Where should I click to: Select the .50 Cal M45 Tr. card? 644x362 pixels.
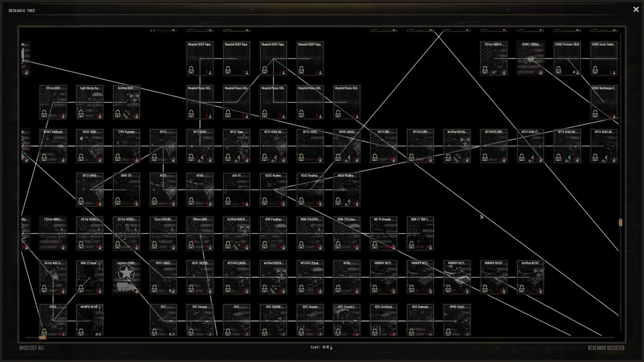click(x=53, y=277)
